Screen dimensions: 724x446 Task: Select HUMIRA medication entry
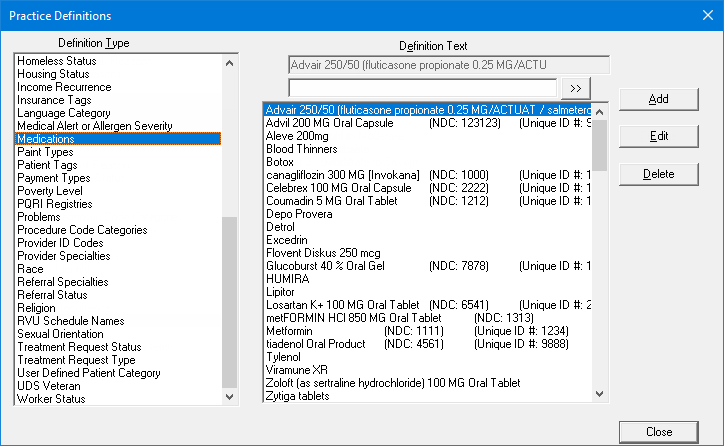[428, 279]
